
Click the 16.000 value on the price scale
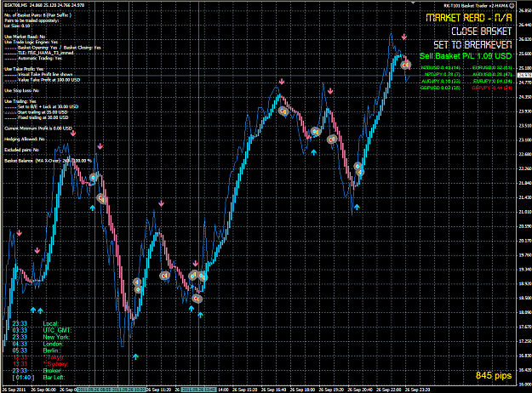click(525, 384)
